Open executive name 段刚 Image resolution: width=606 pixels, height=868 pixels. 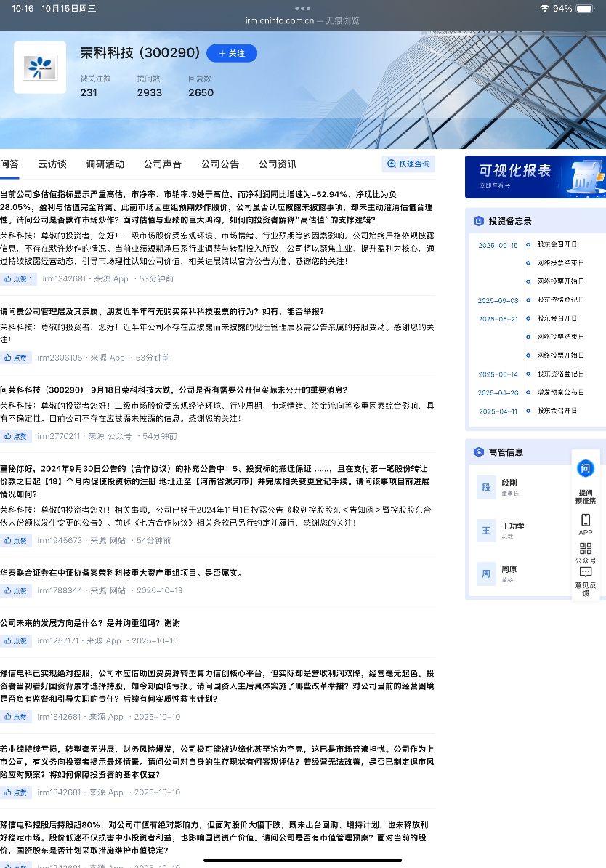[509, 483]
